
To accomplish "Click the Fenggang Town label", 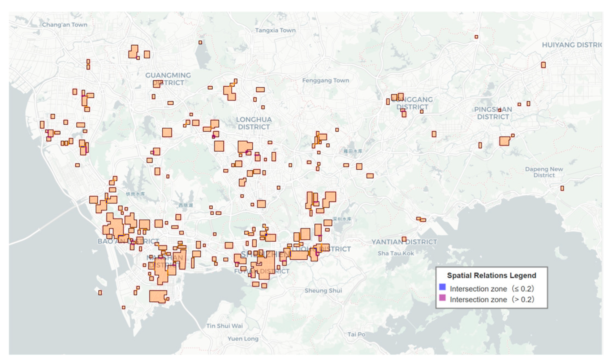I will tap(326, 80).
